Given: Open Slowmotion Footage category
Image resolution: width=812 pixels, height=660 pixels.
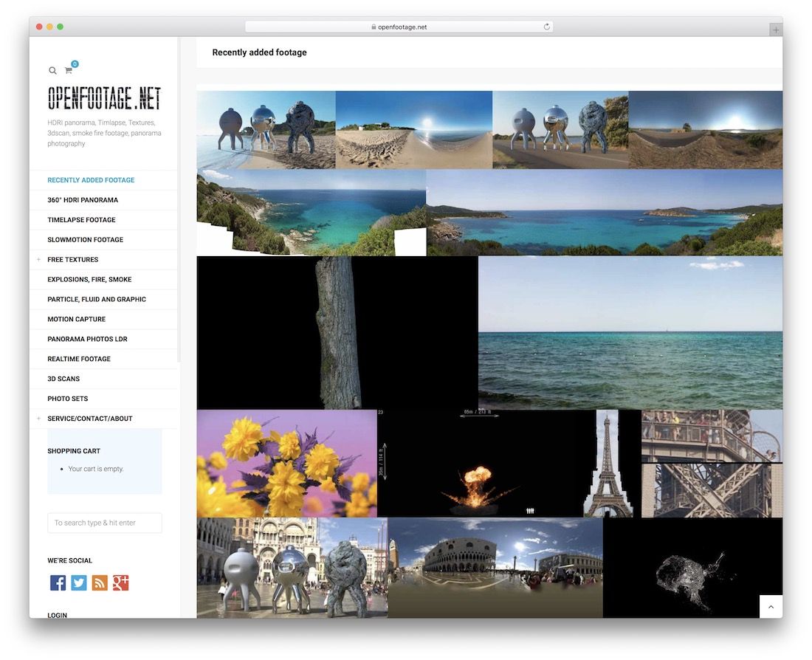Looking at the screenshot, I should tap(86, 240).
